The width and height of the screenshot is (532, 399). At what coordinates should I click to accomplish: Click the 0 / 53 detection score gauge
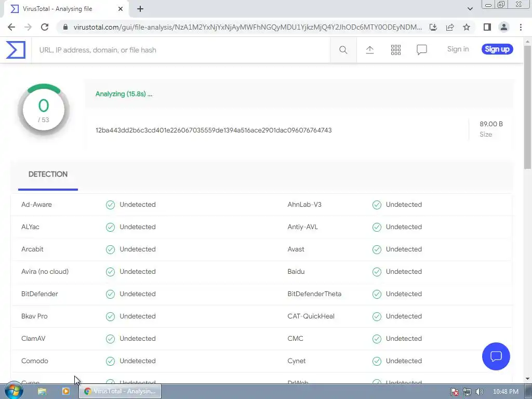coord(44,109)
